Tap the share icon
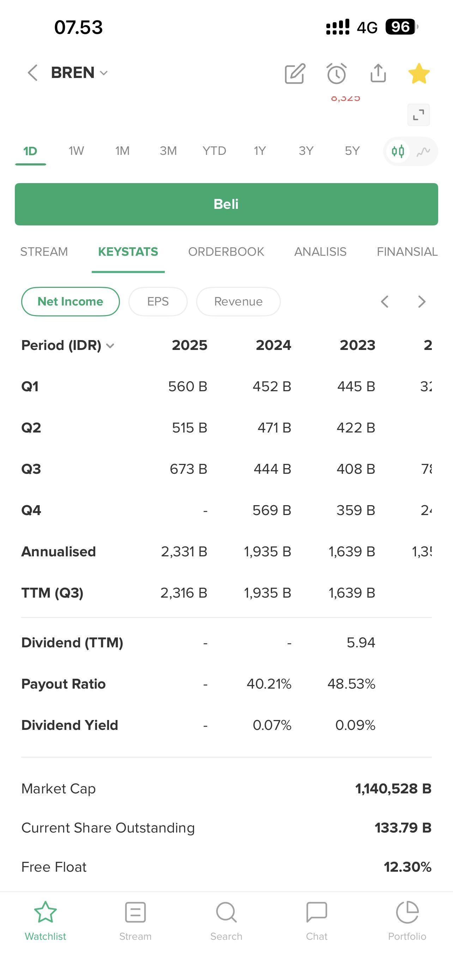This screenshot has height=980, width=453. point(378,73)
